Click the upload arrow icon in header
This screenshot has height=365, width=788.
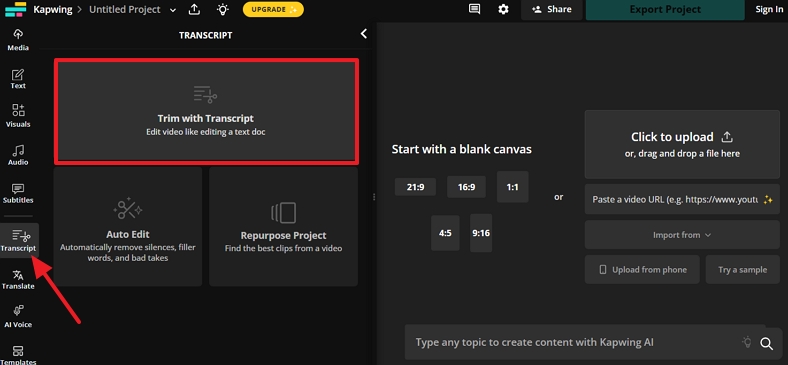195,9
